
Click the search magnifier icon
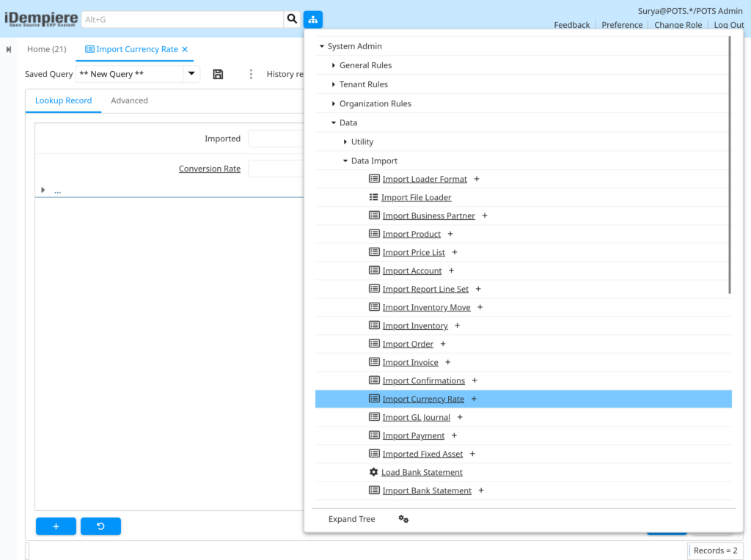click(292, 19)
